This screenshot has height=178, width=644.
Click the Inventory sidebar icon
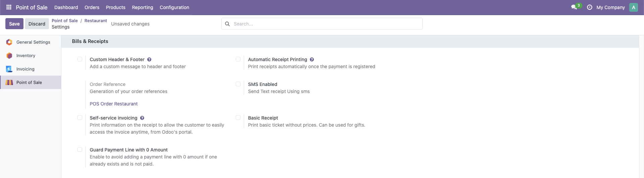click(9, 55)
